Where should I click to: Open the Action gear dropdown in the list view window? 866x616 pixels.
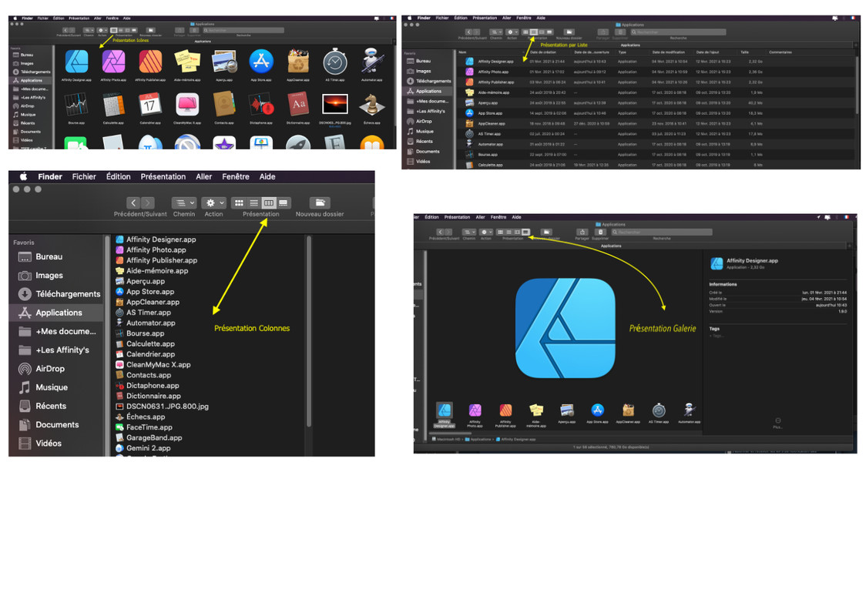512,32
